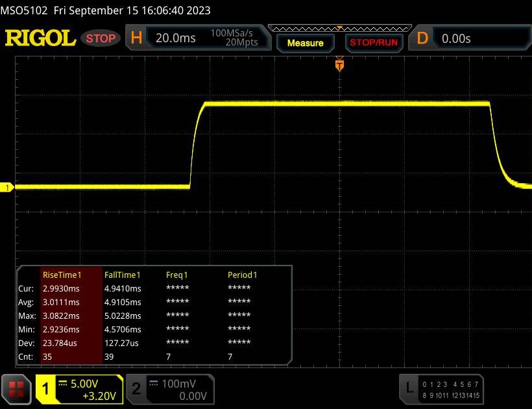This screenshot has height=409, width=532.
Task: Tap the channel 2 offset 0.00V value
Action: pos(193,396)
